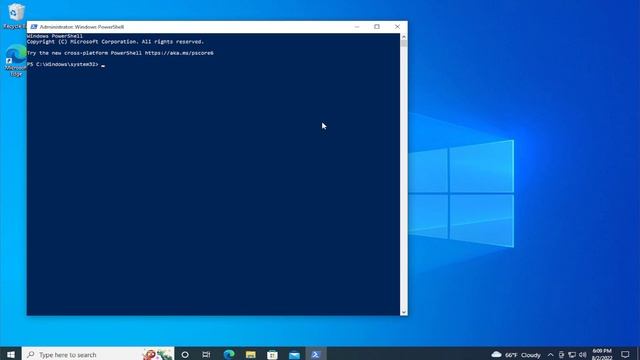Click the Show desktop strip on the taskbar
Screen dimensions: 640x360
pos(638,354)
